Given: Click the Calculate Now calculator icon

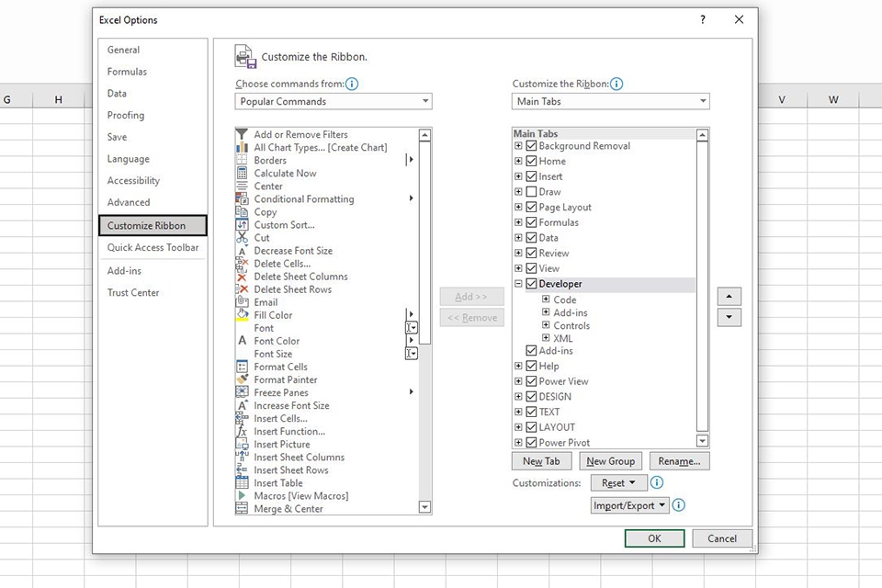Looking at the screenshot, I should click(x=242, y=174).
